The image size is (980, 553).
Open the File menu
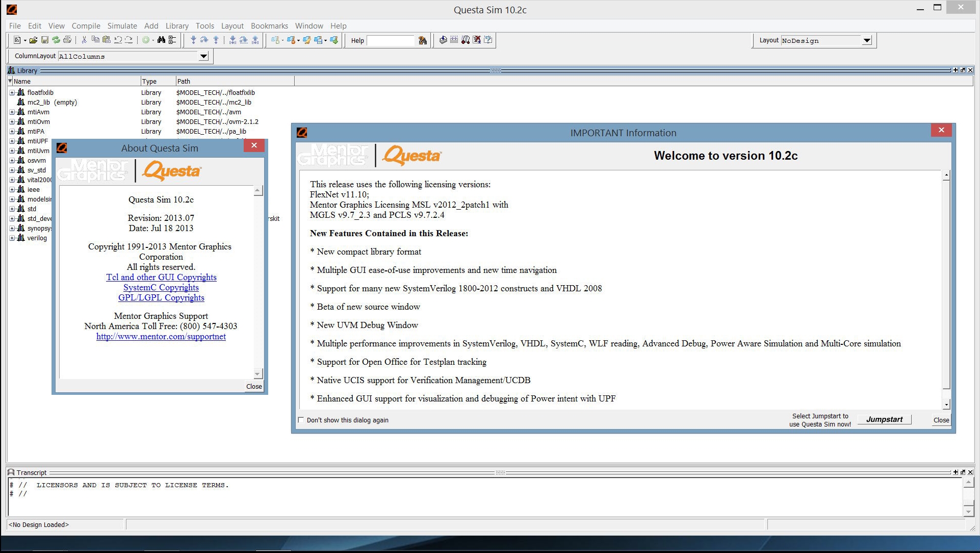[15, 26]
